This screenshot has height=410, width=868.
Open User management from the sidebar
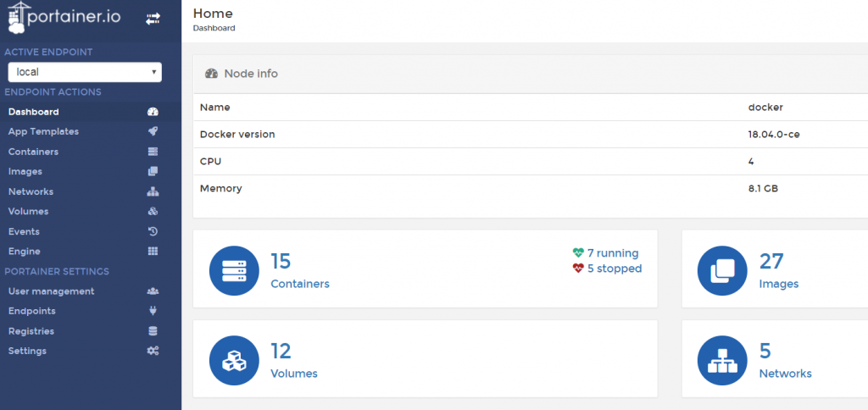(84, 291)
